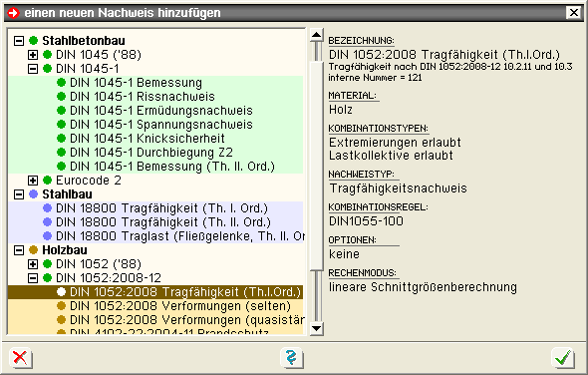Click the 'Lastkollektive erlaubt' text
The width and height of the screenshot is (588, 375).
[x=391, y=156]
